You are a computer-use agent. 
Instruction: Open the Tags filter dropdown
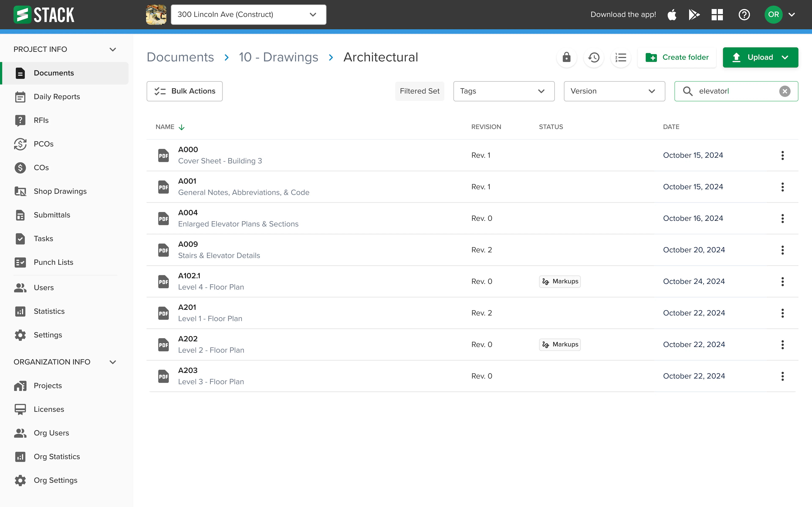[x=504, y=91]
